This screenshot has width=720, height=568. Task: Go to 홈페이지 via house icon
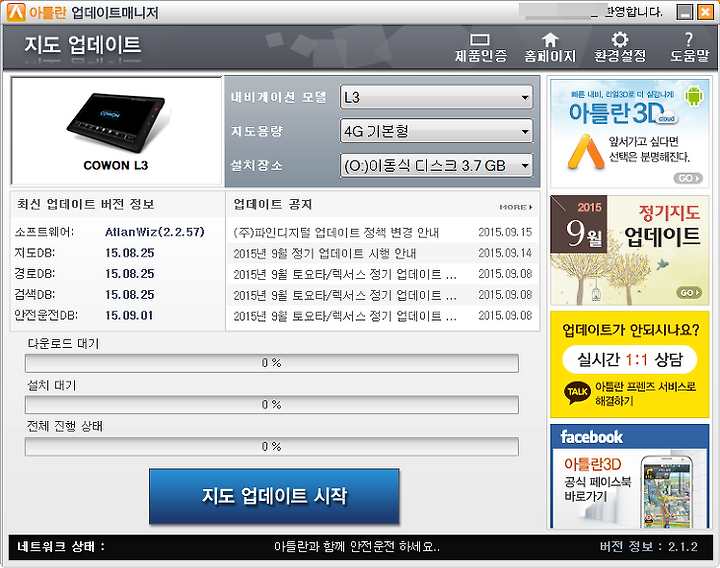550,47
